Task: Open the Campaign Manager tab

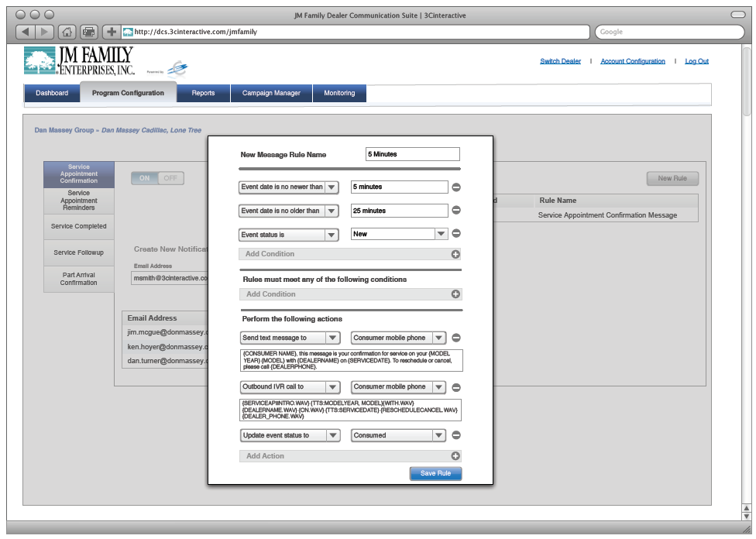Action: (271, 93)
